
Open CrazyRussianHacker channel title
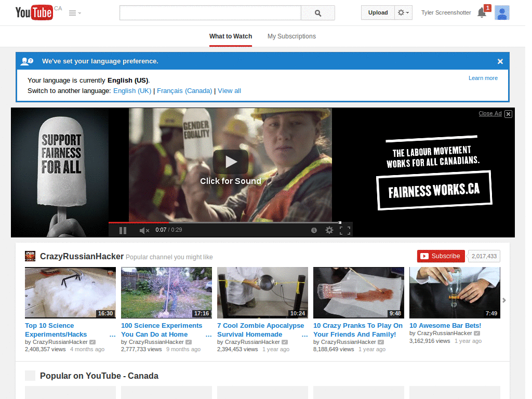click(82, 256)
